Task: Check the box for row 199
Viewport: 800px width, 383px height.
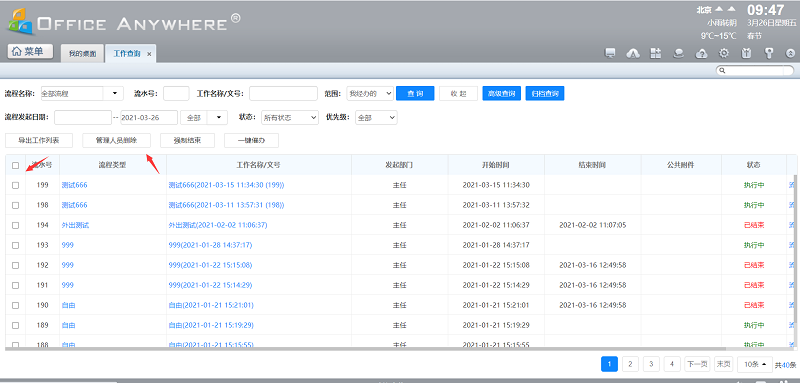Action: tap(15, 185)
